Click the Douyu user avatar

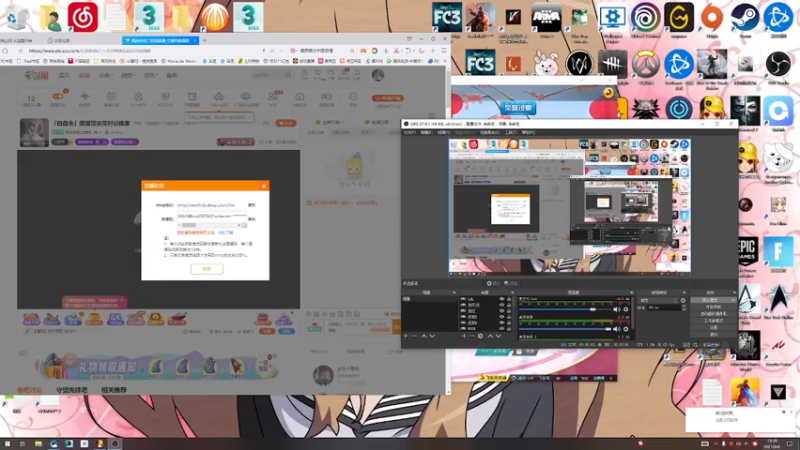point(378,76)
